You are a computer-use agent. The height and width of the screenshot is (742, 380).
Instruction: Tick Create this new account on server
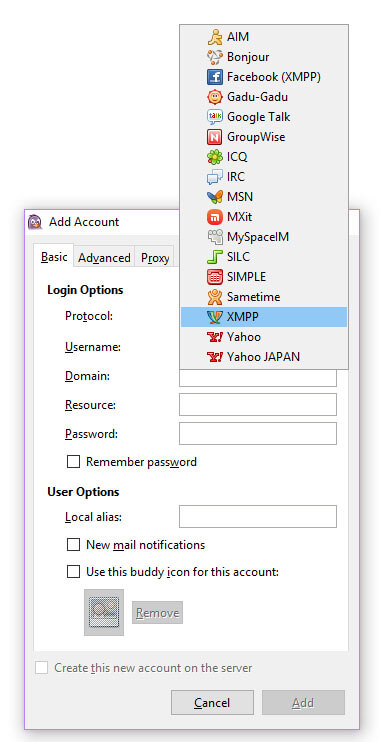coord(42,668)
